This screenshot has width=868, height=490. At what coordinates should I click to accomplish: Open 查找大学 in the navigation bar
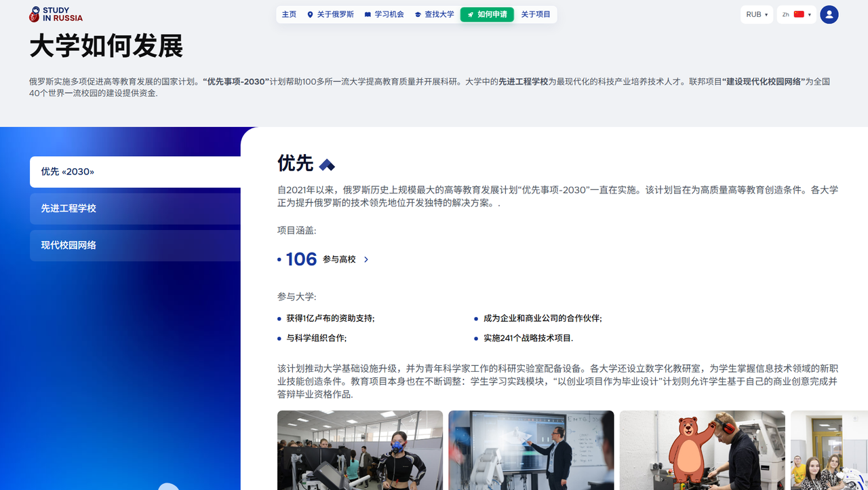coord(435,14)
